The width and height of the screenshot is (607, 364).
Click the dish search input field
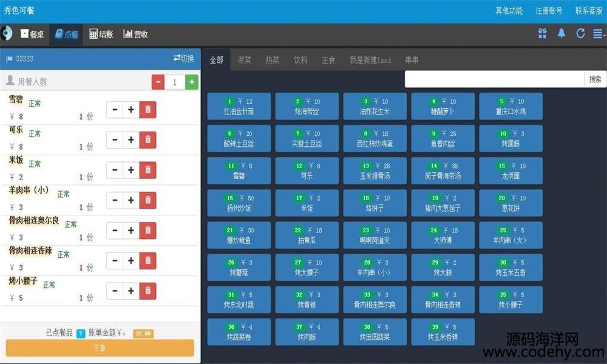[x=495, y=79]
